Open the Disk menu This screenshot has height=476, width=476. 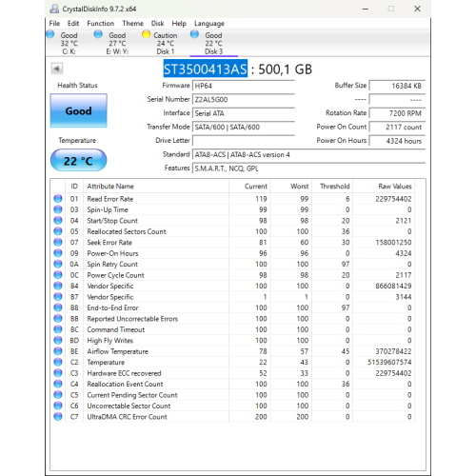click(157, 23)
